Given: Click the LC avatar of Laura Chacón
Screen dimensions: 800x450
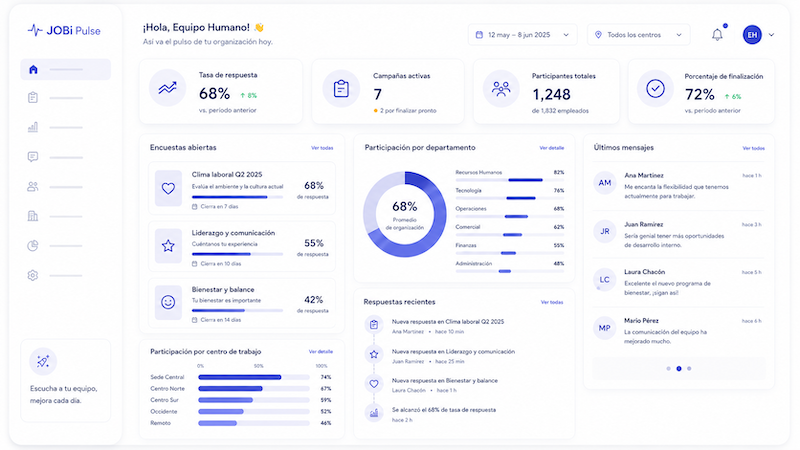Looking at the screenshot, I should 605,280.
